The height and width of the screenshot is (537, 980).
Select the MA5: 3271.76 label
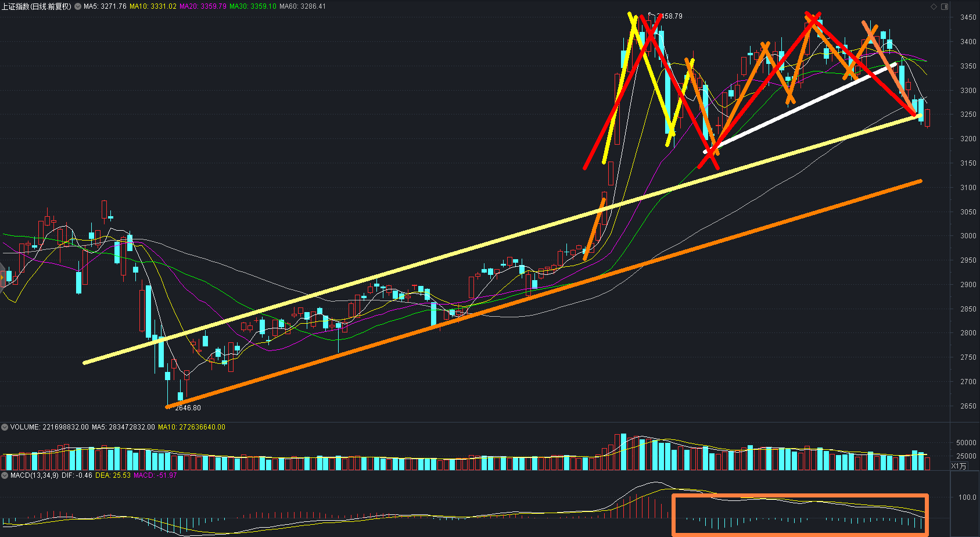(105, 6)
